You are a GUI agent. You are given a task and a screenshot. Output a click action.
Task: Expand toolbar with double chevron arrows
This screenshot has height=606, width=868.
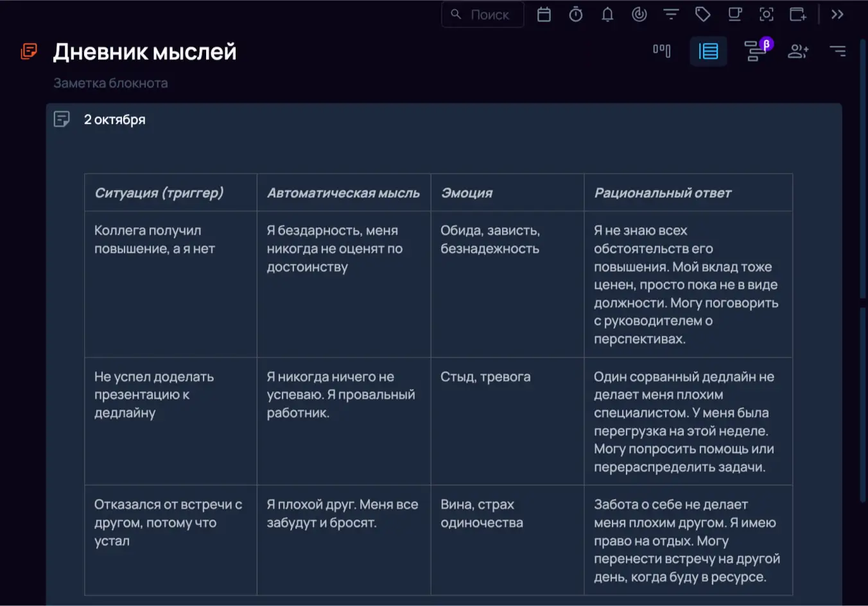837,15
